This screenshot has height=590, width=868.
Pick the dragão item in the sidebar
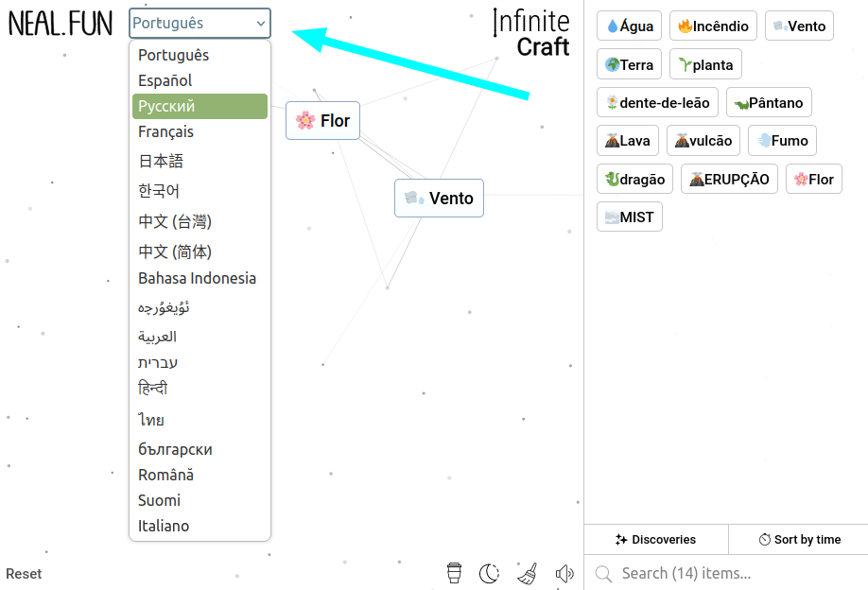[x=635, y=179]
